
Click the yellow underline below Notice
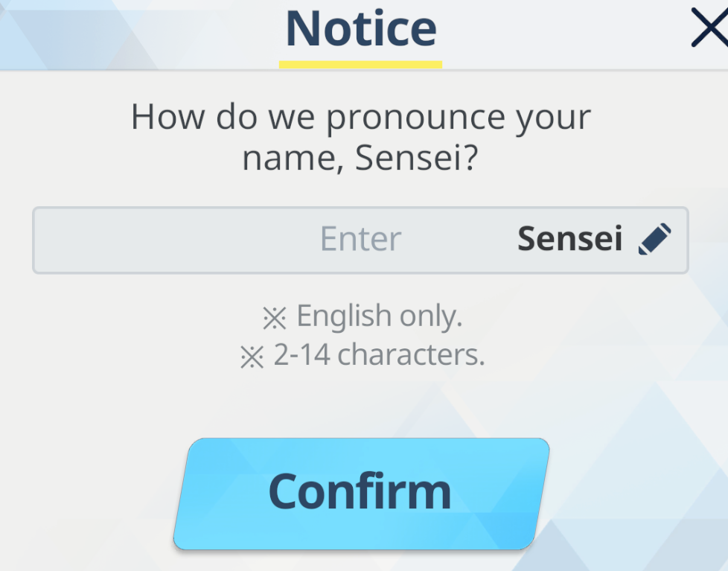[x=360, y=65]
